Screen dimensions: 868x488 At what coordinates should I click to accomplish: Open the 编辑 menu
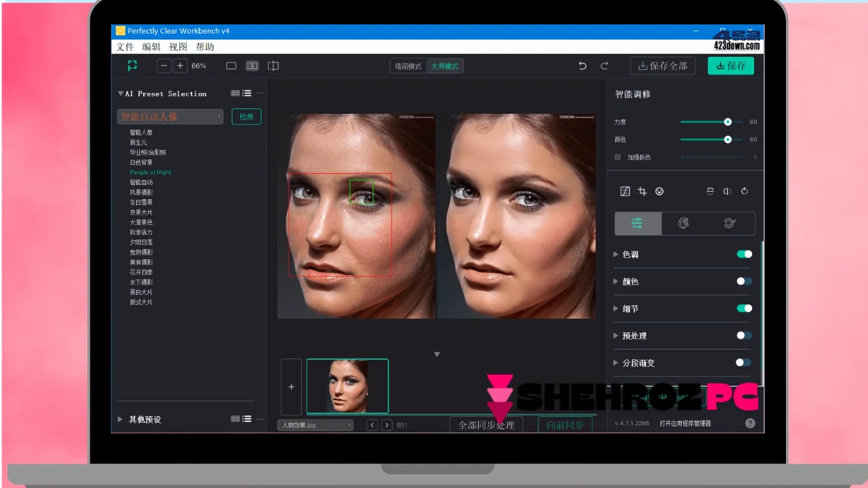click(151, 47)
